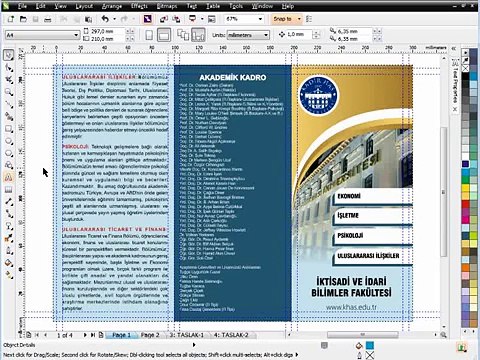480x360 pixels.
Task: Collapse the docker with double-arrow icon
Action: click(454, 48)
